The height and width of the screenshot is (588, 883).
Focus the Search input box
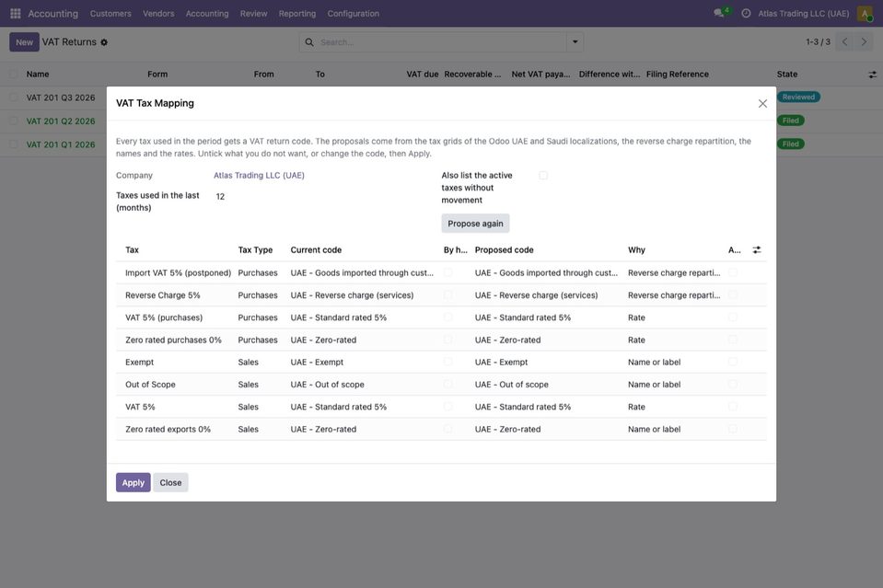pos(440,42)
